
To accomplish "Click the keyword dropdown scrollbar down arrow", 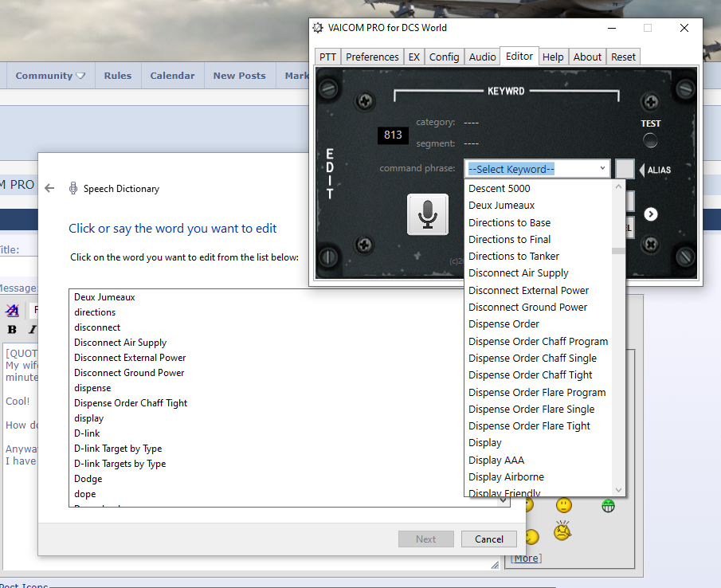I will (618, 490).
